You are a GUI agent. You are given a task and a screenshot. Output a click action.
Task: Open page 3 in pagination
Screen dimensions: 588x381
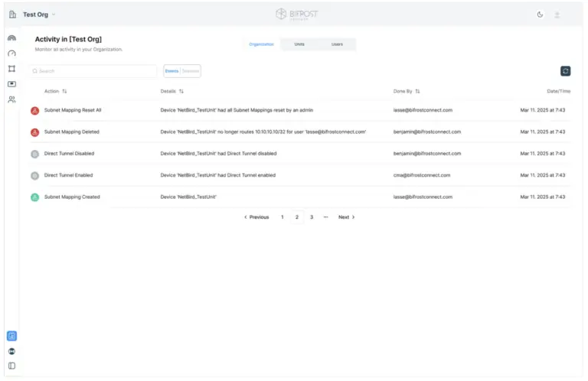[x=312, y=217]
